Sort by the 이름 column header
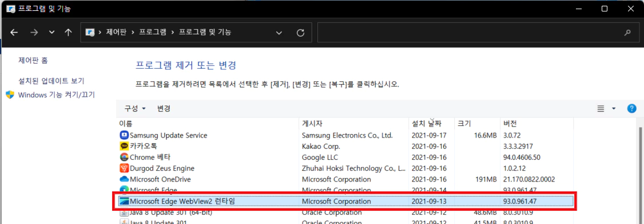Viewport: 644px width, 224px height. pos(126,124)
